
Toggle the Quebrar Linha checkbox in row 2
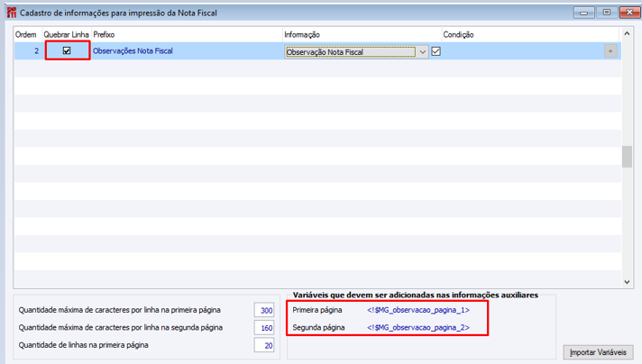(67, 50)
